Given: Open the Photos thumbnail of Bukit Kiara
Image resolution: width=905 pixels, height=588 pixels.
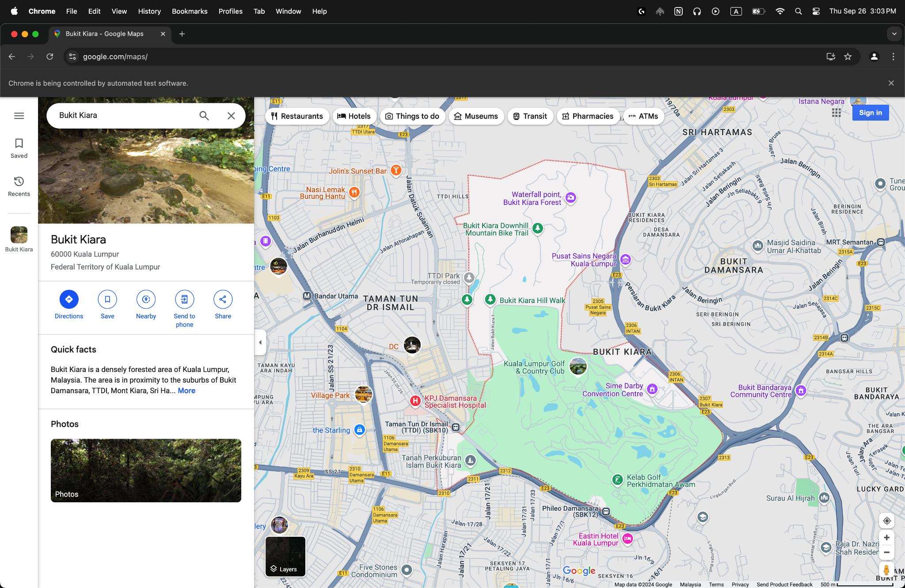Looking at the screenshot, I should coord(146,470).
